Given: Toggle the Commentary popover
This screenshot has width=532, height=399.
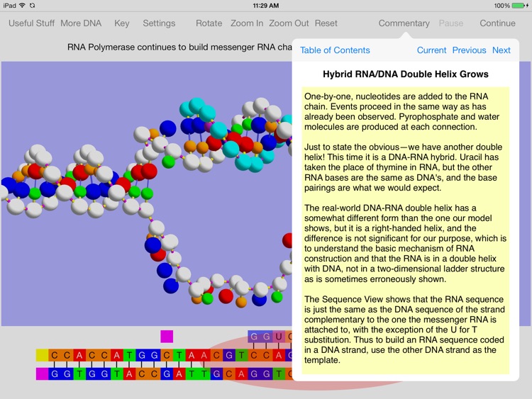Looking at the screenshot, I should click(x=404, y=23).
